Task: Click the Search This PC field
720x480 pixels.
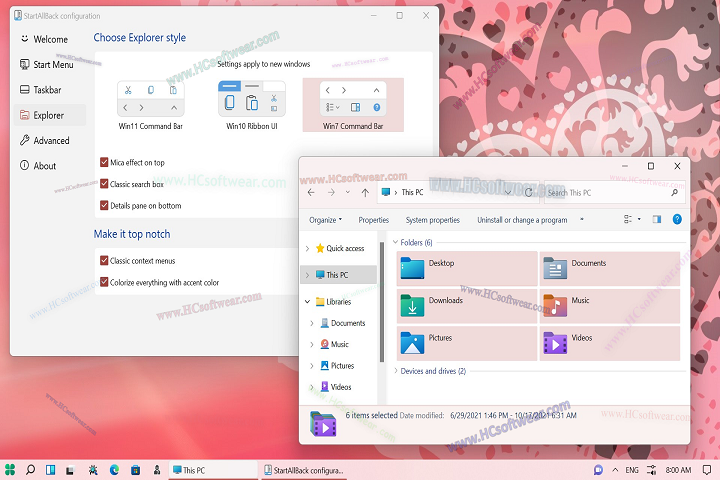Action: [x=614, y=192]
